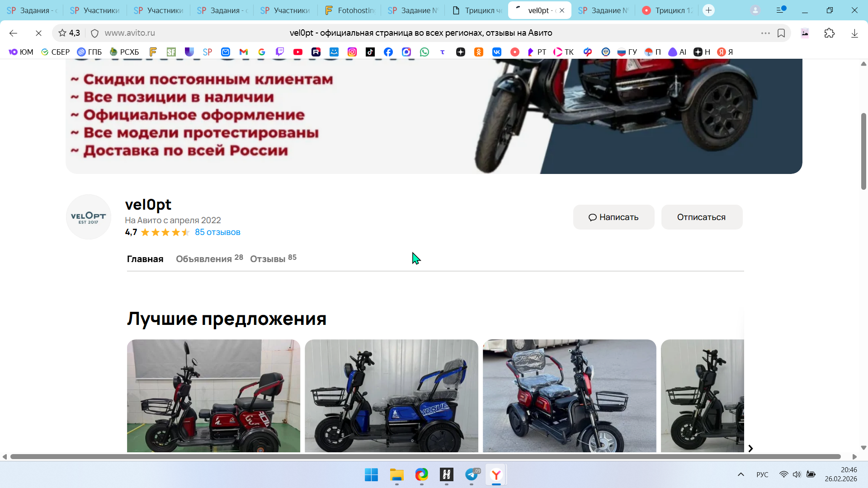Image resolution: width=868 pixels, height=488 pixels.
Task: Expand the system tray hidden icons chevron
Action: [741, 474]
